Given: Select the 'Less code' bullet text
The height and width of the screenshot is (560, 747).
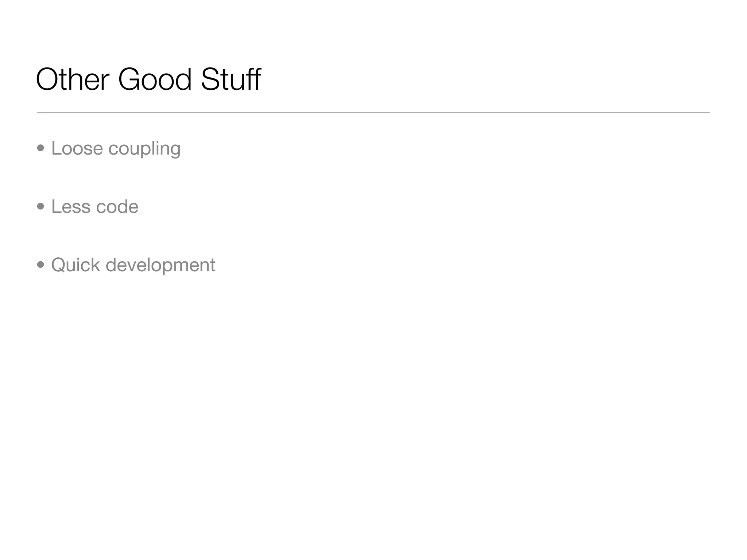Looking at the screenshot, I should point(95,207).
